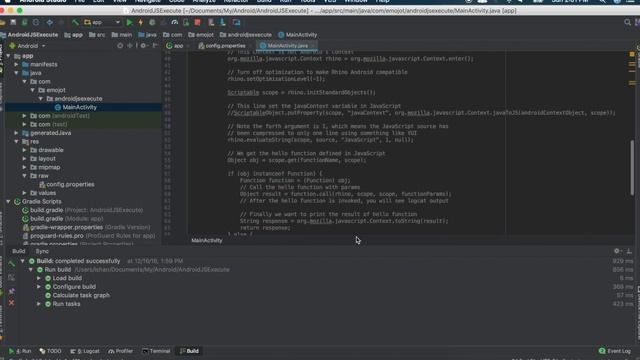Open the Project panel gear settings
Viewport: 640px width, 360px height.
[x=143, y=46]
